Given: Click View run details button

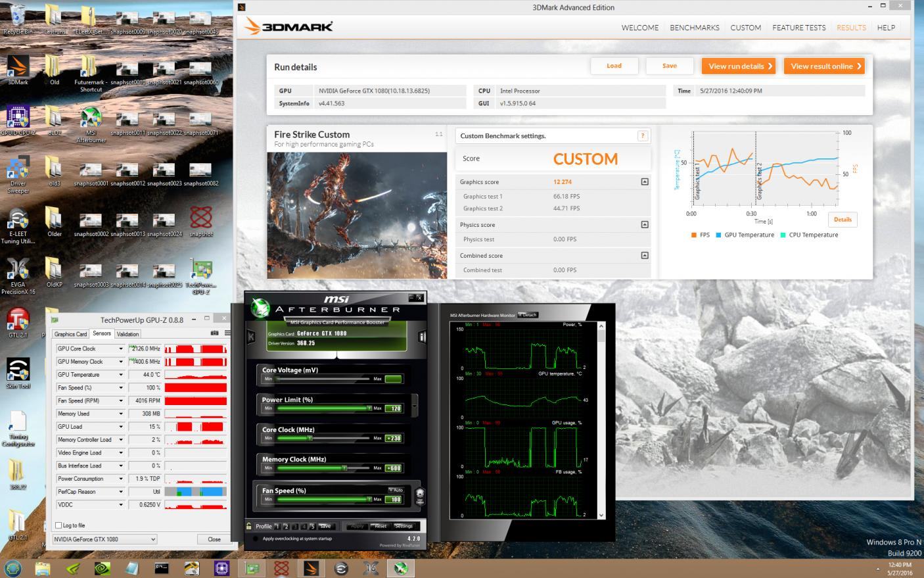Looking at the screenshot, I should click(x=739, y=66).
